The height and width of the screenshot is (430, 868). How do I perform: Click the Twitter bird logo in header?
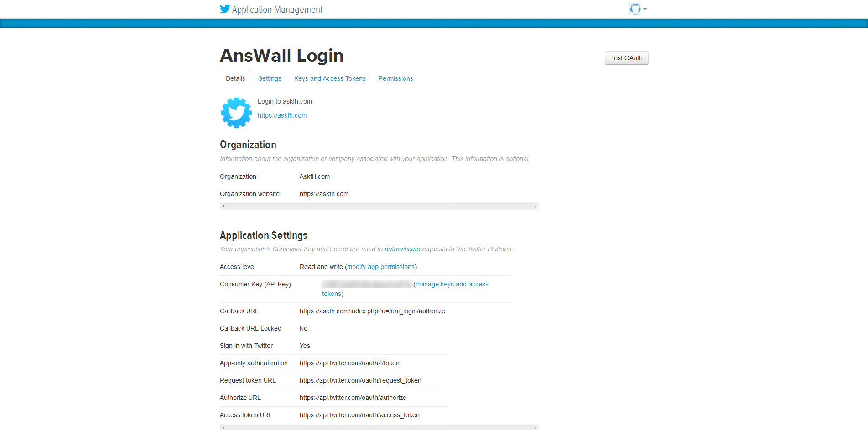[225, 9]
